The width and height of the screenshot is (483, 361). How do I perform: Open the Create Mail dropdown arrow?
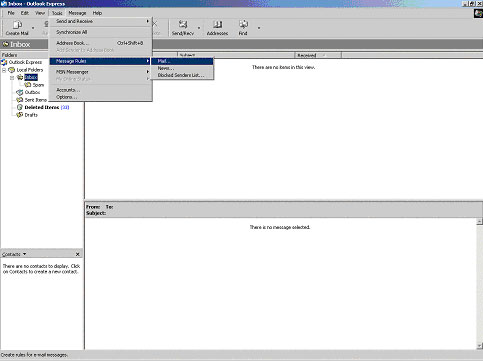(x=33, y=28)
